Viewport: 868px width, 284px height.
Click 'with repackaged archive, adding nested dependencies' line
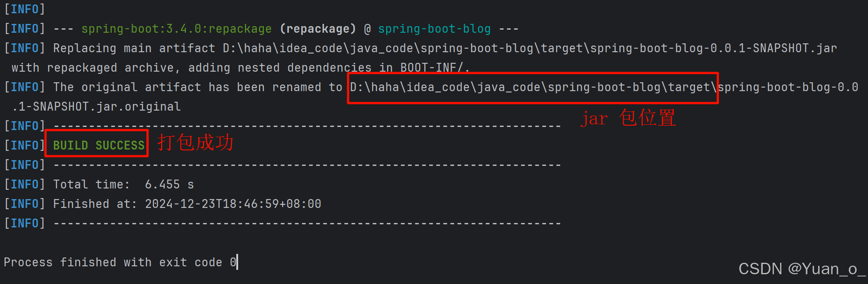pos(240,68)
